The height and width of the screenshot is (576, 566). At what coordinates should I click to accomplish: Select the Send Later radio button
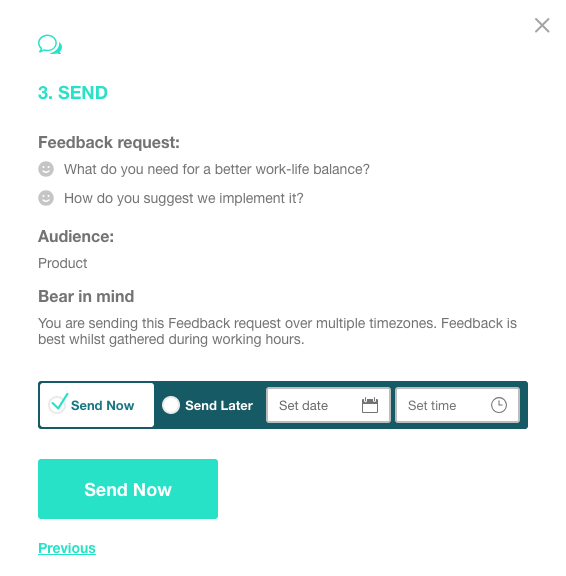[171, 405]
